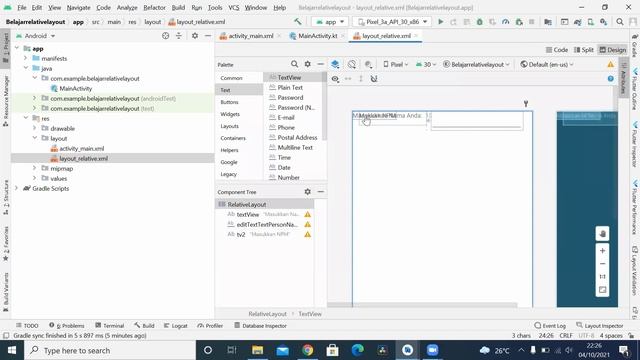Open the Belajarrelativelayout theme dropdown
Screen dimensions: 640x360
476,64
